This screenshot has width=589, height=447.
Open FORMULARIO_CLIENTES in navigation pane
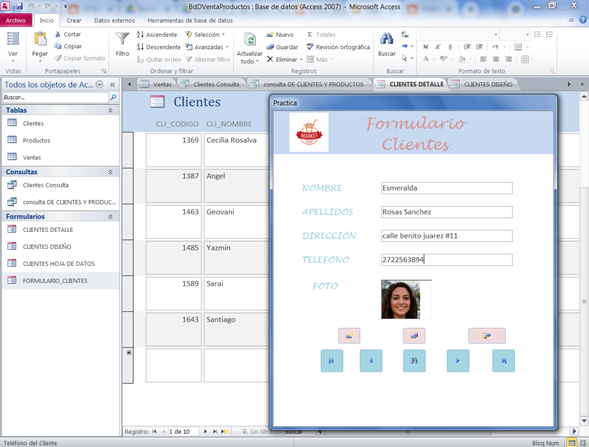coord(55,281)
